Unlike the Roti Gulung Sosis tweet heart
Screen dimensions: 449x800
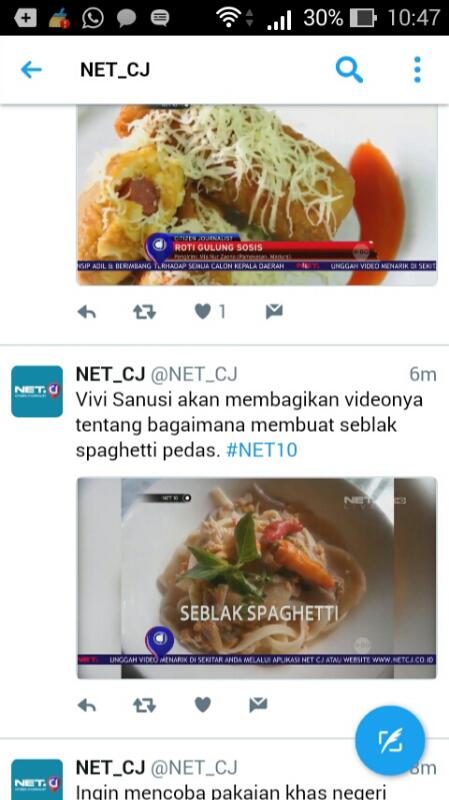point(203,311)
